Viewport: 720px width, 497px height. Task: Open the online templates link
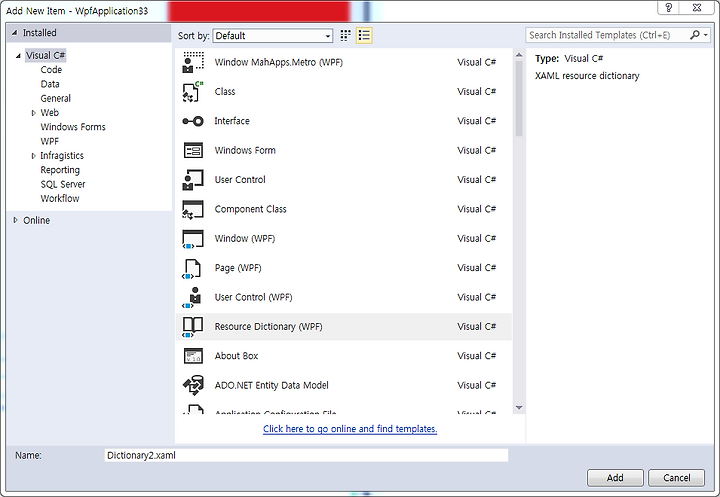(x=350, y=429)
